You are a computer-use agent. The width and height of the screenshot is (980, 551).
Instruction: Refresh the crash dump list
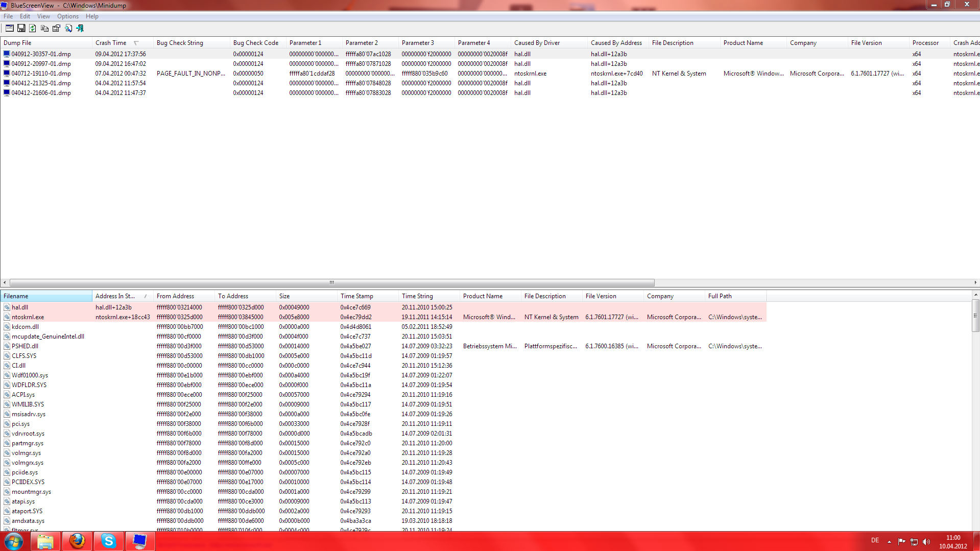pyautogui.click(x=33, y=29)
